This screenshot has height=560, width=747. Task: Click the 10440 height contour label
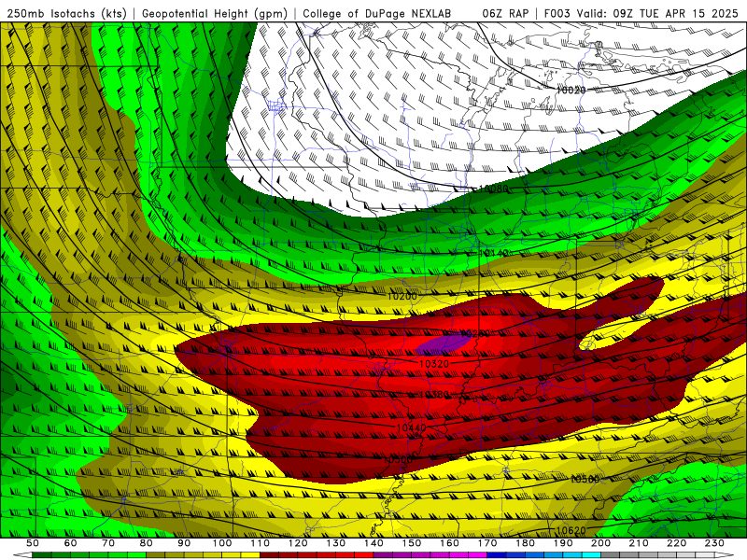[x=411, y=428]
